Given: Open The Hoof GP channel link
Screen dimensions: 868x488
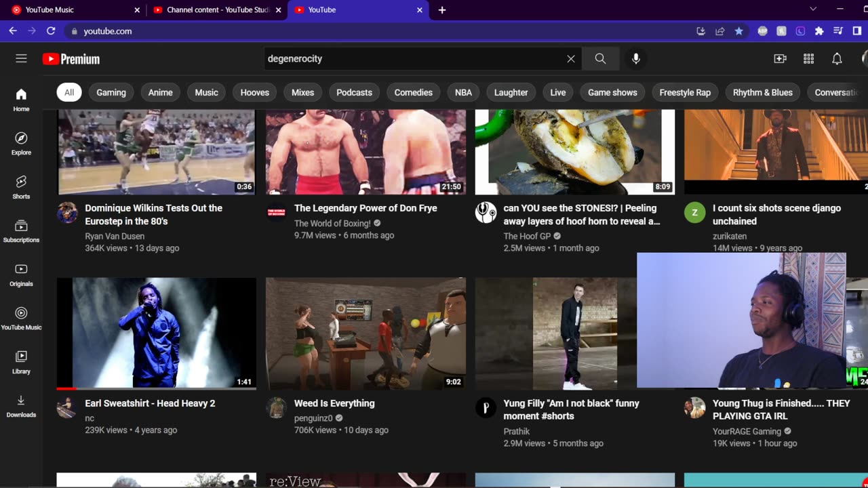Looking at the screenshot, I should 527,237.
